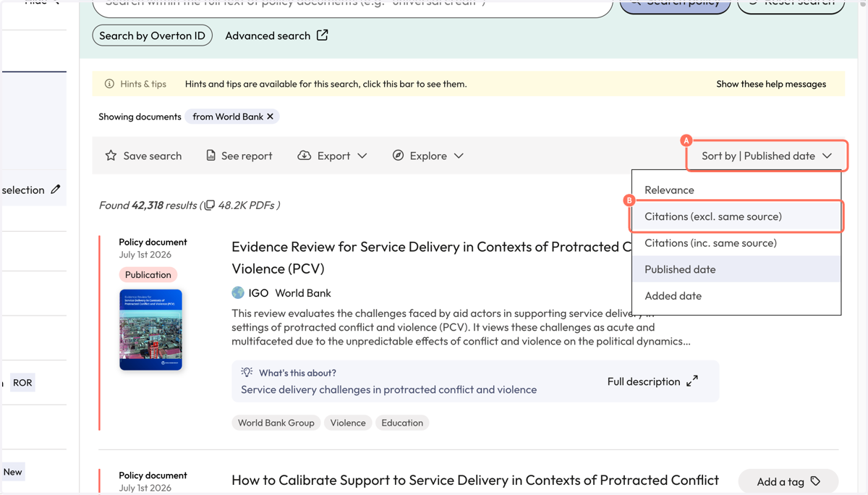Choose Added date sort option
868x495 pixels.
pos(736,295)
